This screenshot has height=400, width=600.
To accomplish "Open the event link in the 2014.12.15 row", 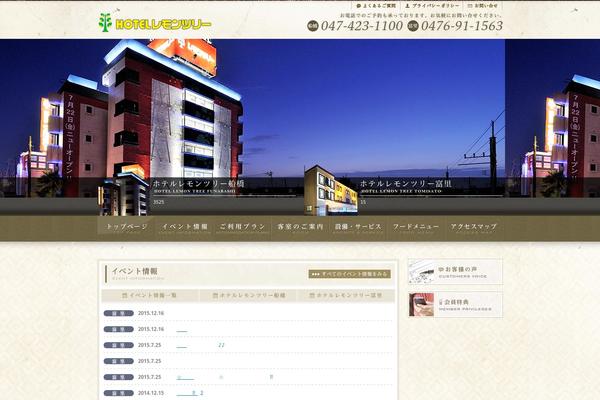I will tap(190, 393).
